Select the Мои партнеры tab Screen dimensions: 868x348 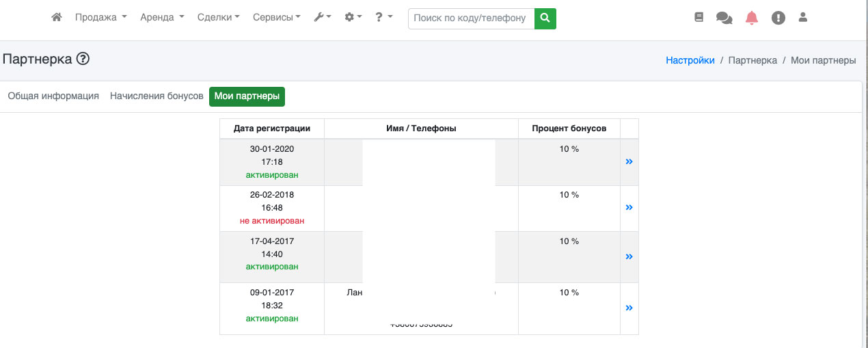pos(247,96)
